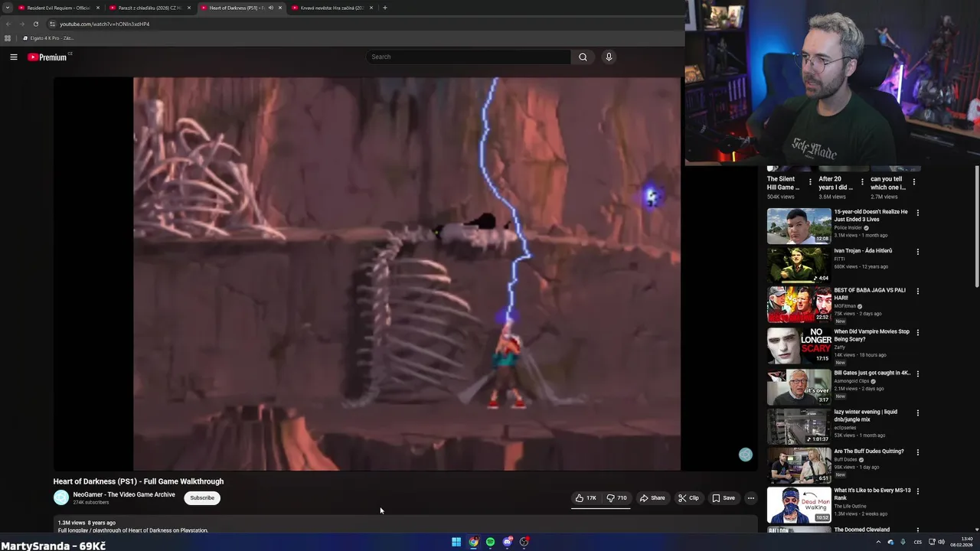Open site information icon in address bar
This screenshot has height=551, width=980.
52,24
